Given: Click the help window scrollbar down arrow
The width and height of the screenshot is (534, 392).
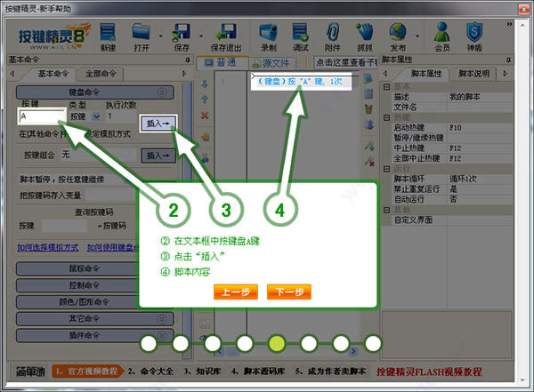Looking at the screenshot, I should [x=522, y=380].
